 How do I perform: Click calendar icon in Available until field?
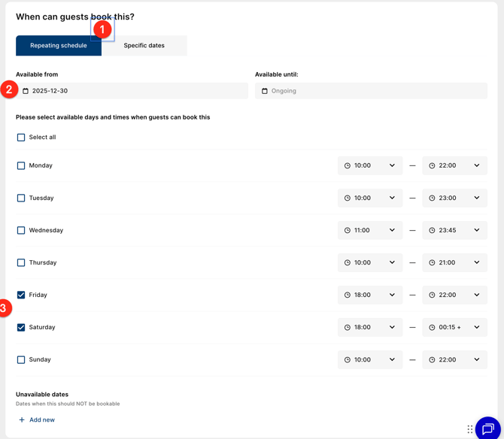pos(265,91)
